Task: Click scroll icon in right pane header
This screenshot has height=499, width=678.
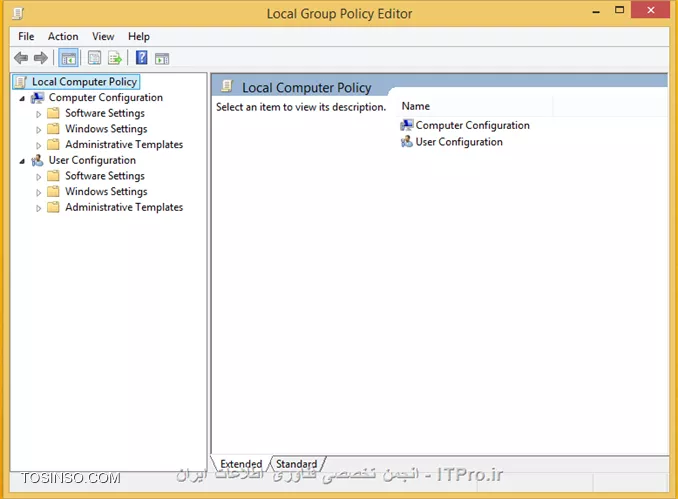Action: [x=227, y=86]
